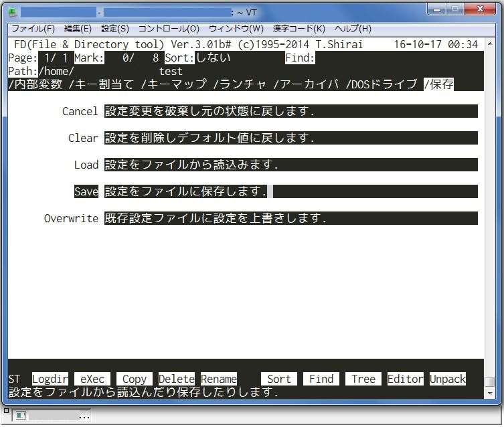This screenshot has height=427, width=504.
Task: Open the ウィンドウ(W) menu
Action: tap(236, 29)
